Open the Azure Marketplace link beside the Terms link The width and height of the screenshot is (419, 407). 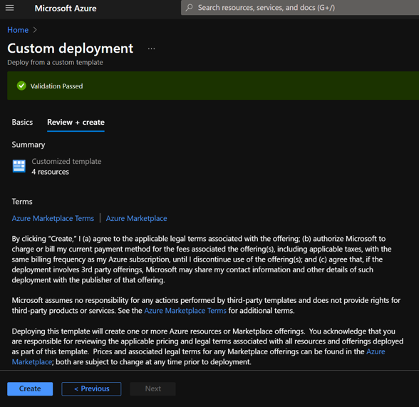136,218
